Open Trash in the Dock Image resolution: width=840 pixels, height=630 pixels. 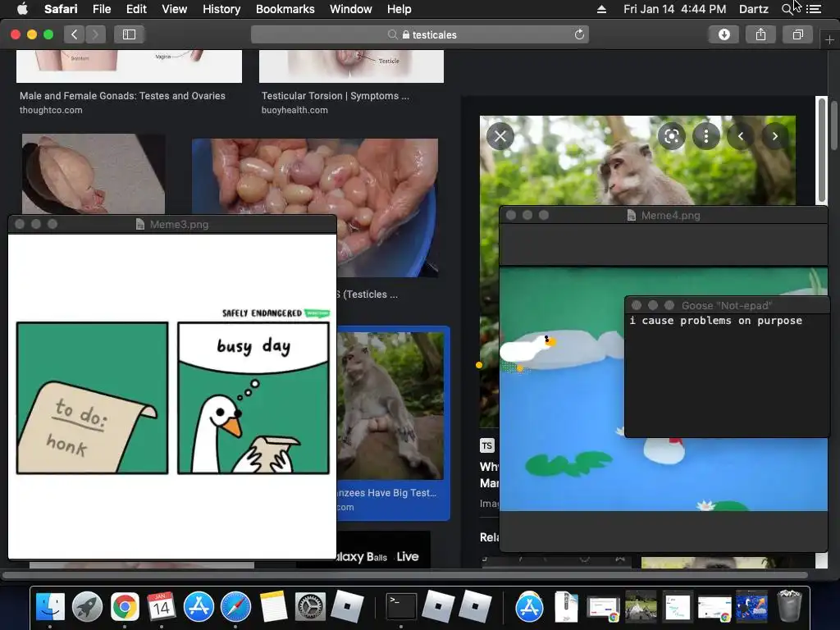(789, 606)
